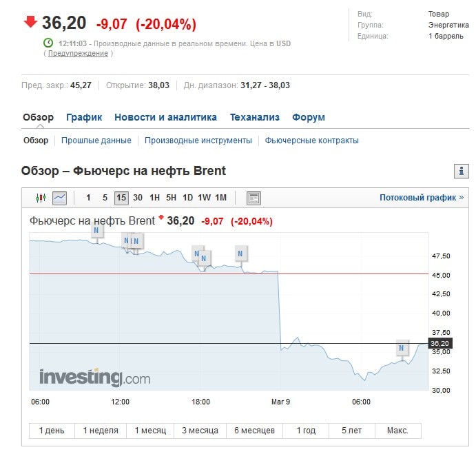Open the news panel icon in chart toolbar

[x=253, y=198]
